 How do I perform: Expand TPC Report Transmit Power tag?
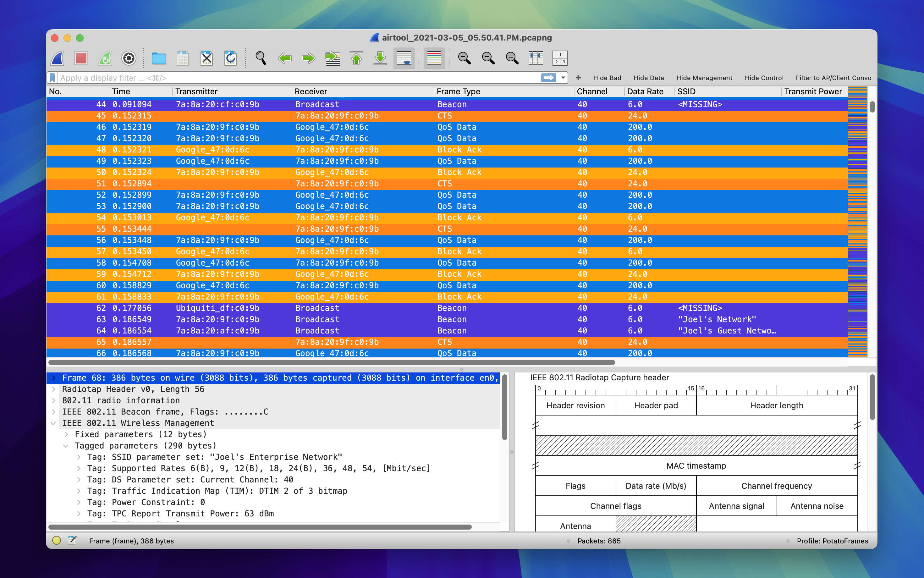79,514
